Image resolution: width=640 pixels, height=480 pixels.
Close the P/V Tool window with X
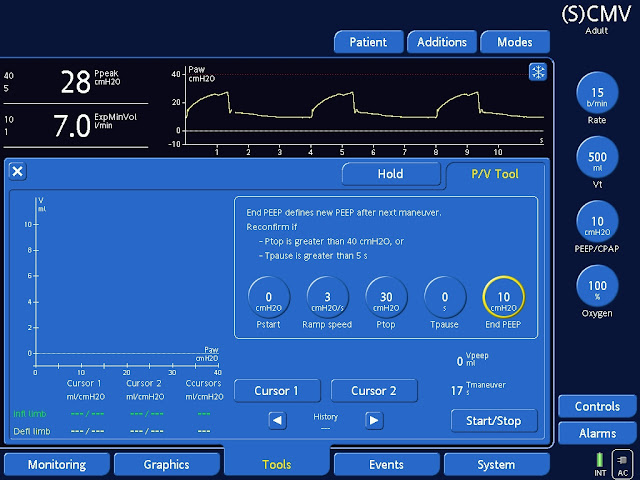click(x=18, y=171)
